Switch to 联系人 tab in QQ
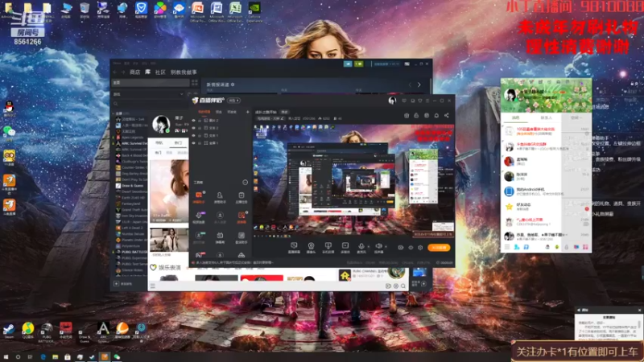 546,117
